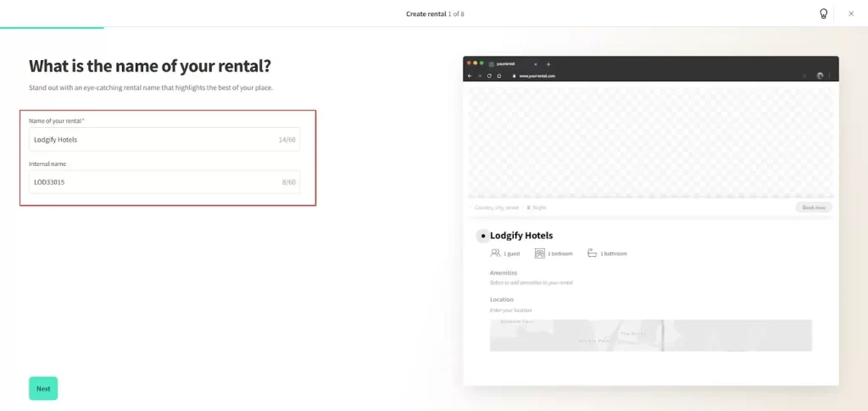868x411 pixels.
Task: Click the lightbulb tips icon
Action: coord(823,14)
